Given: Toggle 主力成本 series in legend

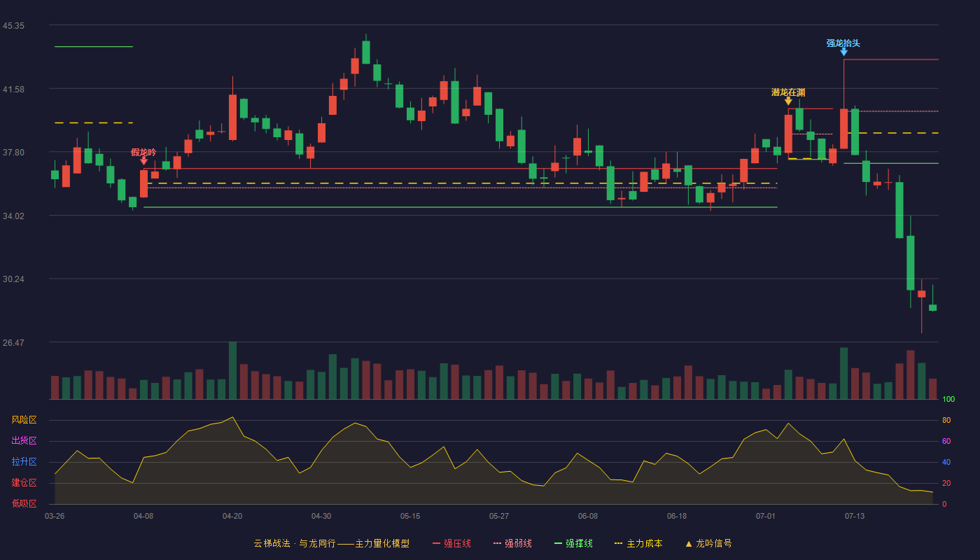Looking at the screenshot, I should tap(644, 544).
